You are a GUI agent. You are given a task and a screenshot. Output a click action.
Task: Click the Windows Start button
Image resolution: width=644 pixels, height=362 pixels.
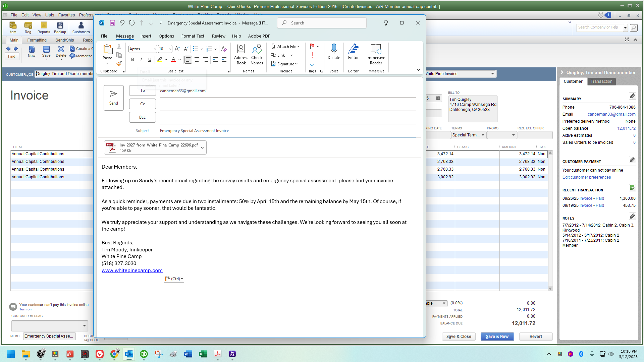coord(11,354)
